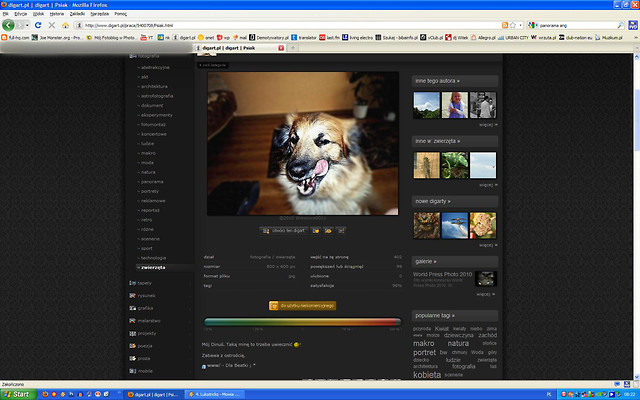The width and height of the screenshot is (640, 400).
Task: Click the thumbs-up icon below the photo
Action: pyautogui.click(x=328, y=231)
